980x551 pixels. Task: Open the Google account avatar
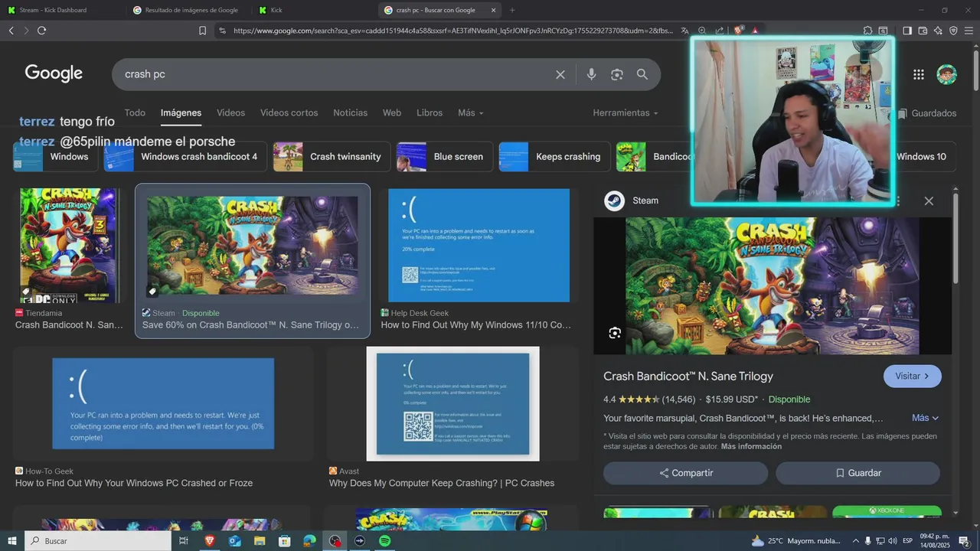[x=947, y=74]
